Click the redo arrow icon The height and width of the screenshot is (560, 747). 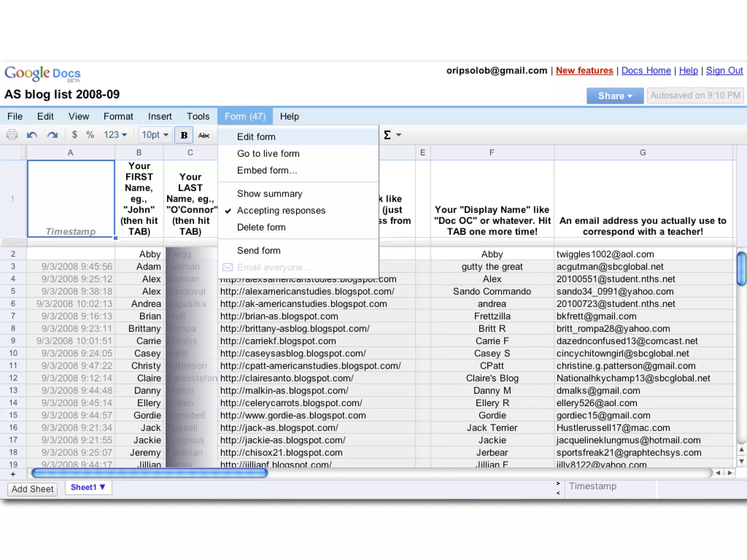[53, 135]
